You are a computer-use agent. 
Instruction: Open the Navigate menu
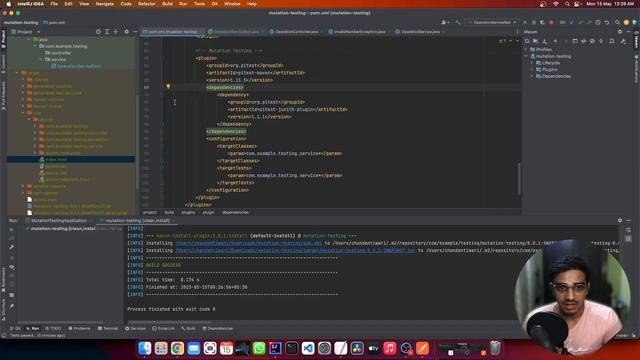click(104, 4)
